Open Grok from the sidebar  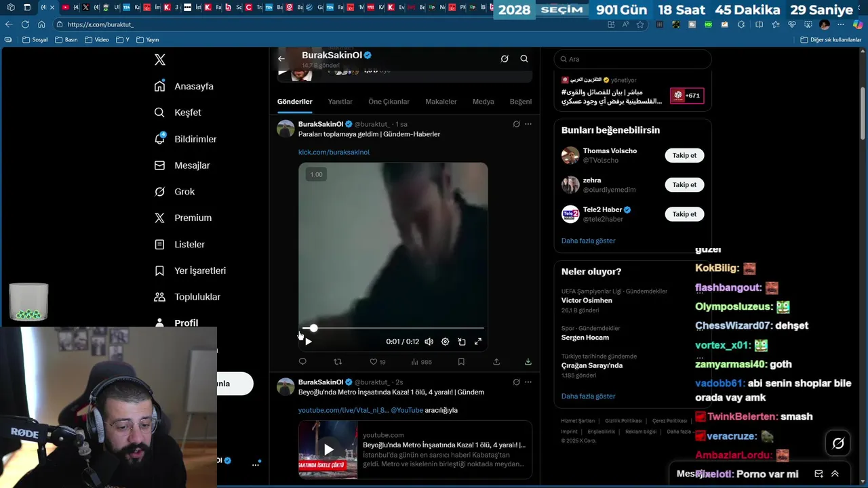coord(174,192)
